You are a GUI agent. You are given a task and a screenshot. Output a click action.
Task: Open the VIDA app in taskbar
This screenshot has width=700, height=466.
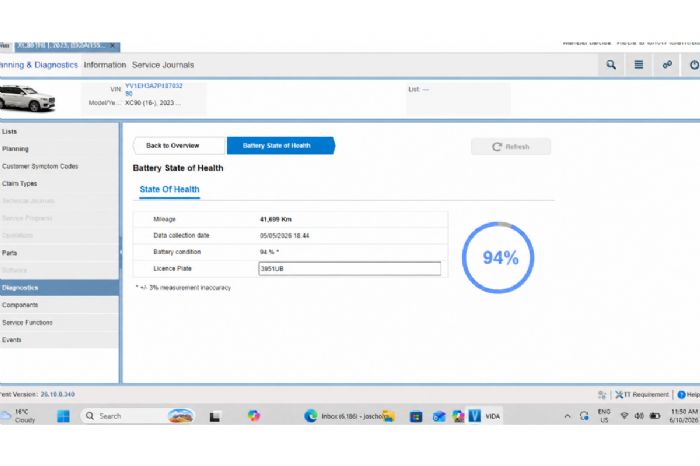pos(484,416)
